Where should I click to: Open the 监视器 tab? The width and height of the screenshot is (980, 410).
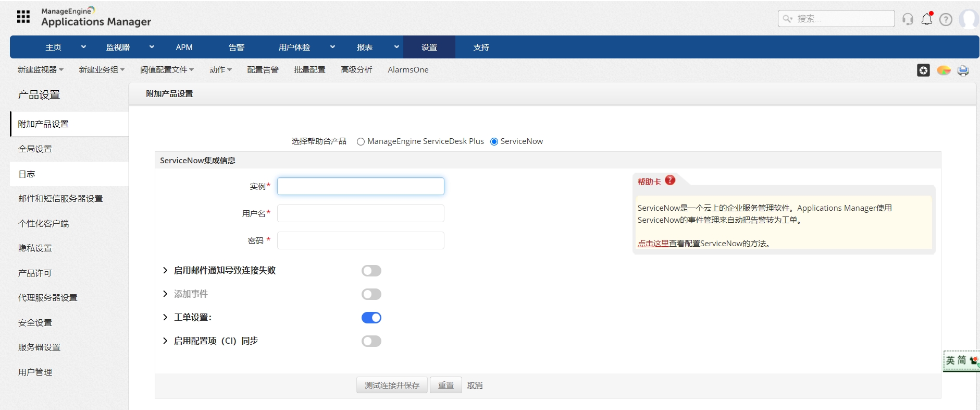tap(118, 47)
